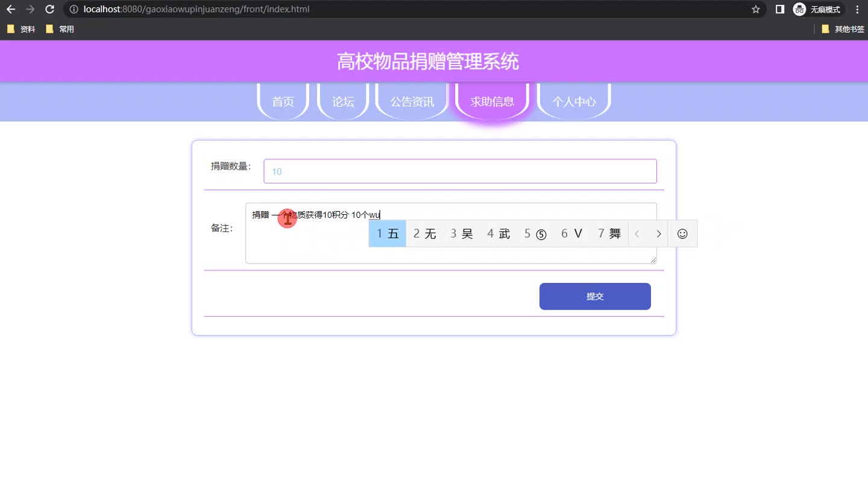868x502 pixels.
Task: Select the 求助信息 navigation tab
Action: pyautogui.click(x=492, y=101)
